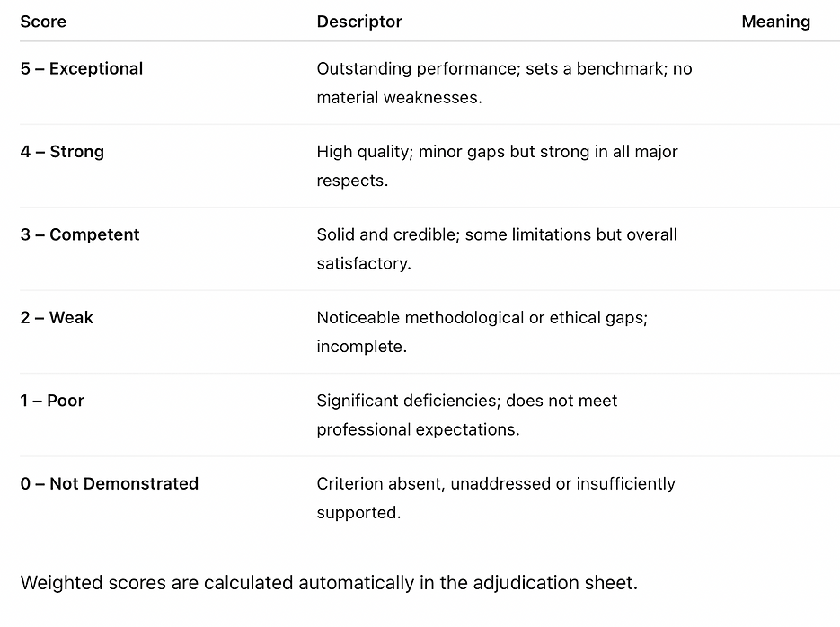Viewport: 840px width, 627px height.
Task: Select the "1 – Poor" score cell
Action: click(52, 401)
